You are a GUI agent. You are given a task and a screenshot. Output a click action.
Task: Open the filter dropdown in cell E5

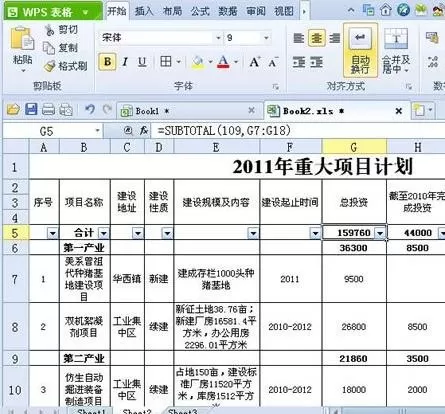(x=253, y=233)
